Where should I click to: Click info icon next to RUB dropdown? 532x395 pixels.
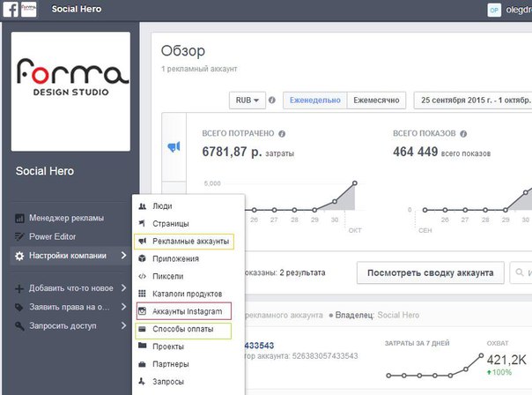(x=272, y=101)
